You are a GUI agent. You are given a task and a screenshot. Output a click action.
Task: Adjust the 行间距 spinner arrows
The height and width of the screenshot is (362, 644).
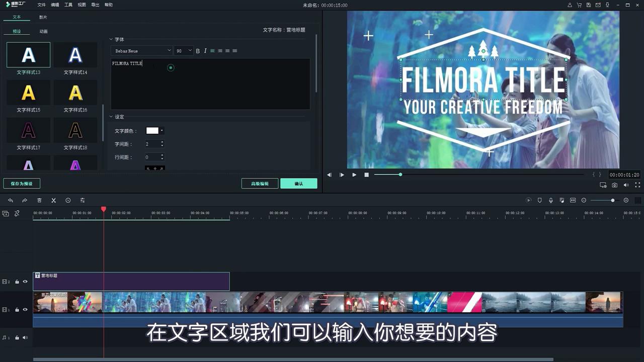coord(162,157)
